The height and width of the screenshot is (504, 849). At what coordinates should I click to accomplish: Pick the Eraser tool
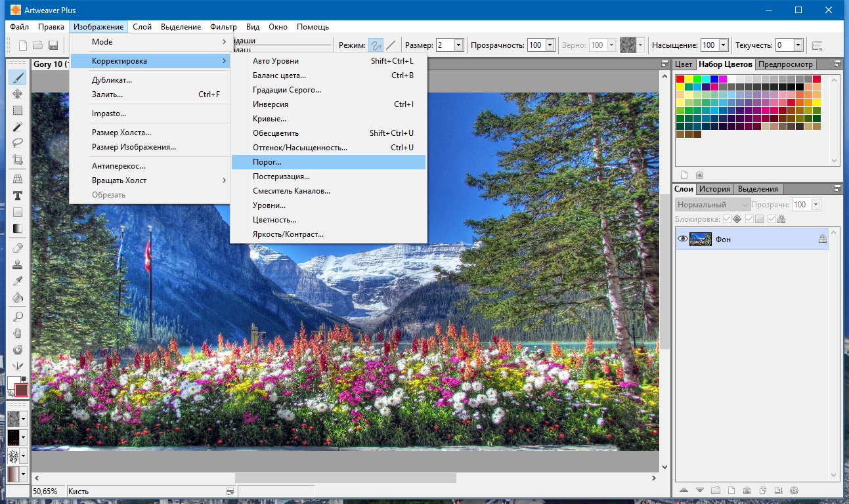click(x=18, y=248)
